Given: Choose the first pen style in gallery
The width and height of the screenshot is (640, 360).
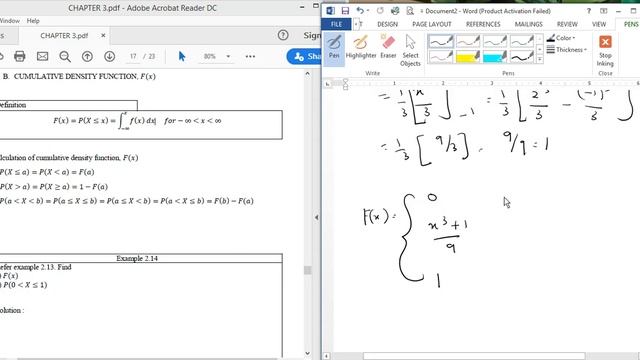Looking at the screenshot, I should pos(441,41).
